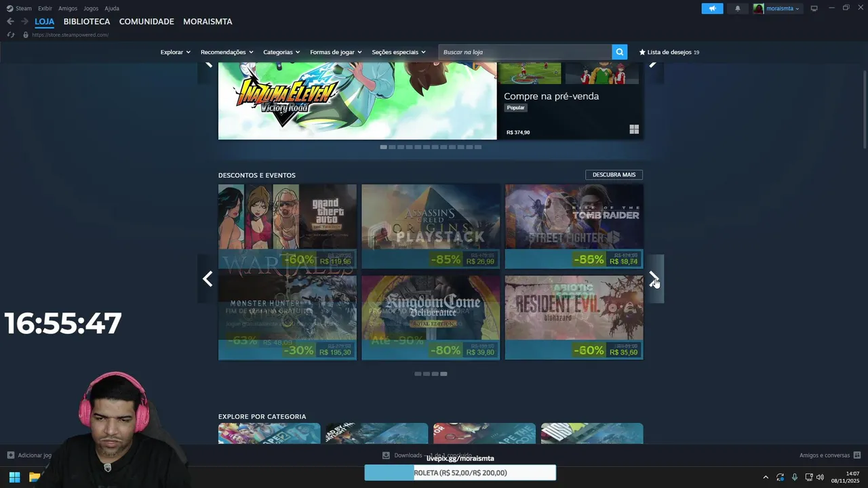Open the notifications bell
868x488 pixels.
[x=738, y=8]
